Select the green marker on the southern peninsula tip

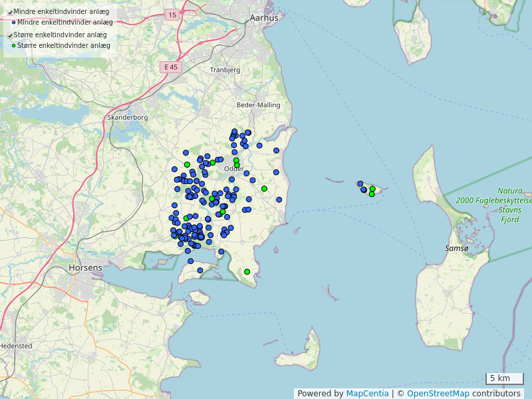(x=247, y=271)
